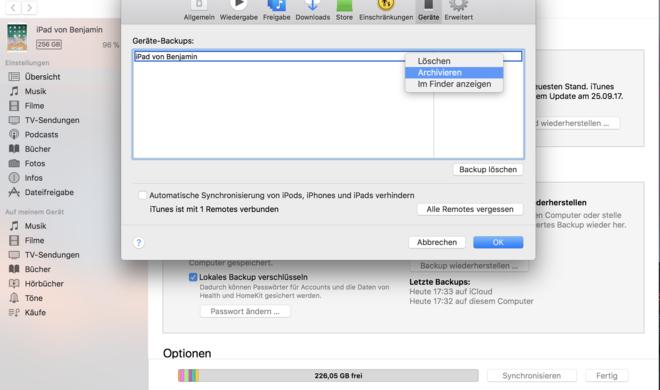The height and width of the screenshot is (390, 660).
Task: Open the Downloads preferences icon
Action: 312,5
